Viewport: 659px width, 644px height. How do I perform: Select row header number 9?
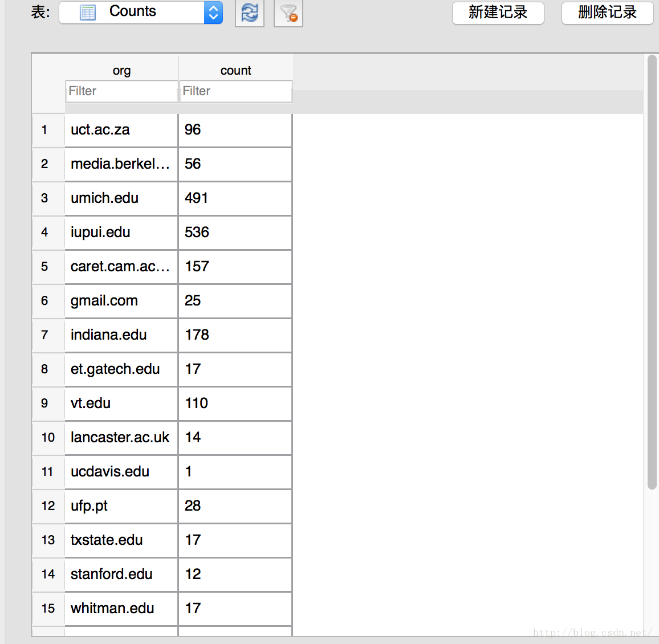point(48,403)
